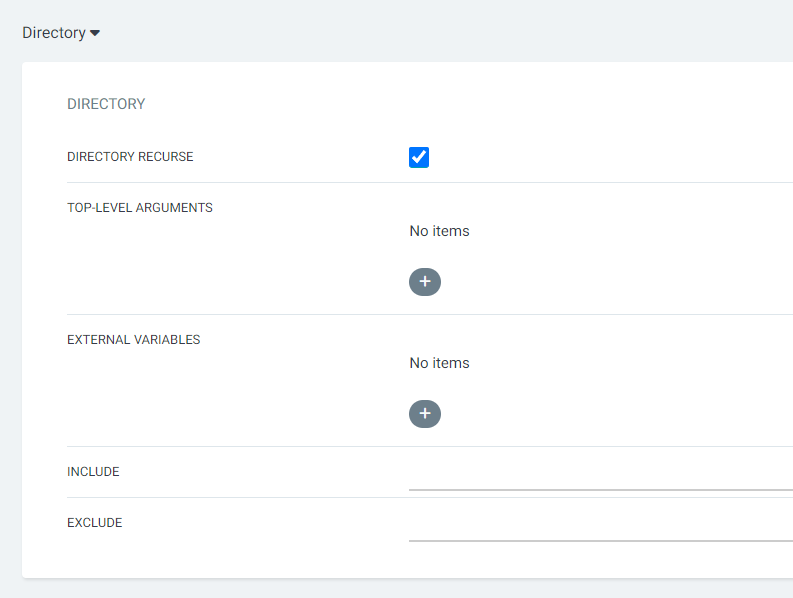Click the EXCLUDE field label
793x598 pixels.
click(95, 523)
